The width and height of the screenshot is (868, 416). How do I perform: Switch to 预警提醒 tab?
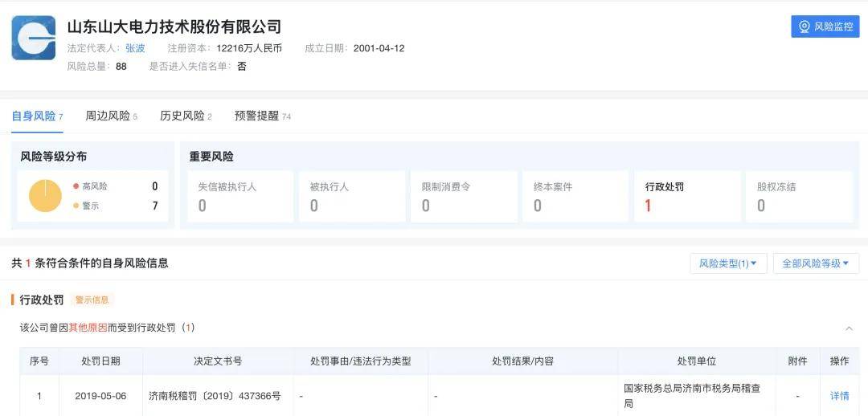pyautogui.click(x=262, y=116)
